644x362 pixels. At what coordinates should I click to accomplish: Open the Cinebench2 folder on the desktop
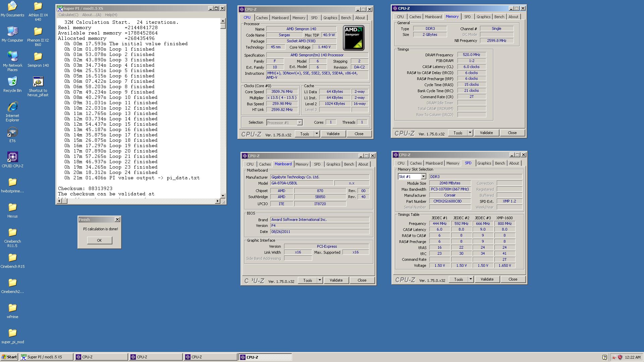click(x=12, y=286)
